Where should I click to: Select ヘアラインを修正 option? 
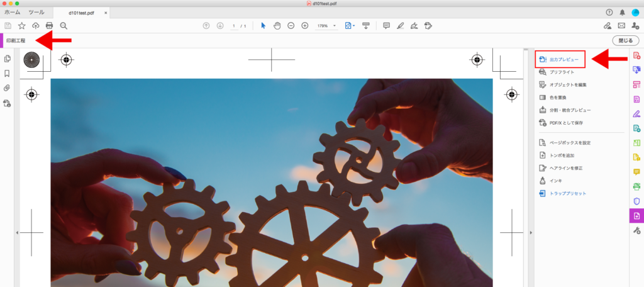(560, 168)
